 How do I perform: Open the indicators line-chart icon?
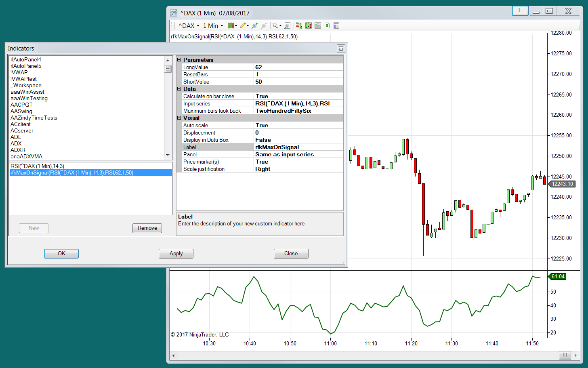pos(318,25)
